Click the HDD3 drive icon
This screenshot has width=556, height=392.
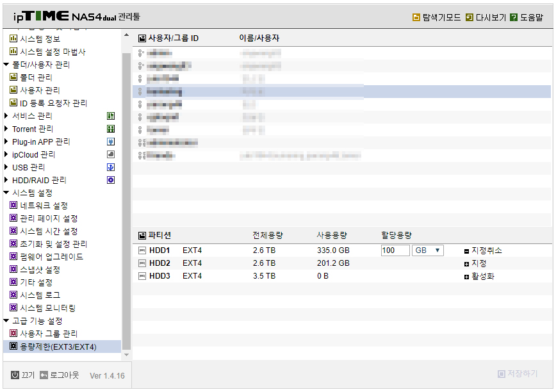point(142,276)
